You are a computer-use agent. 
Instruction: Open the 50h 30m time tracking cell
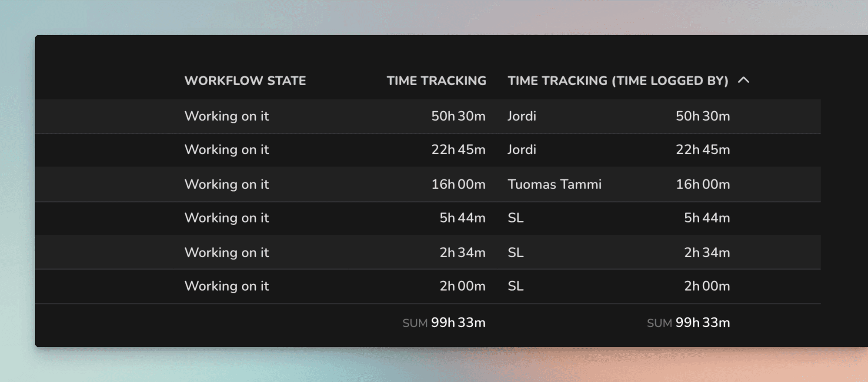458,116
